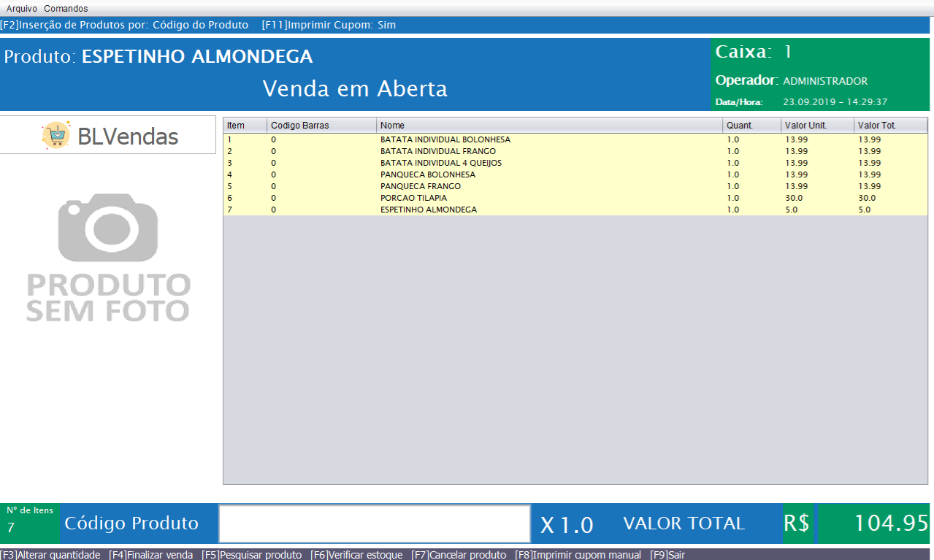Select the PANQUECA FRANGO row
The image size is (934, 560).
(x=420, y=186)
